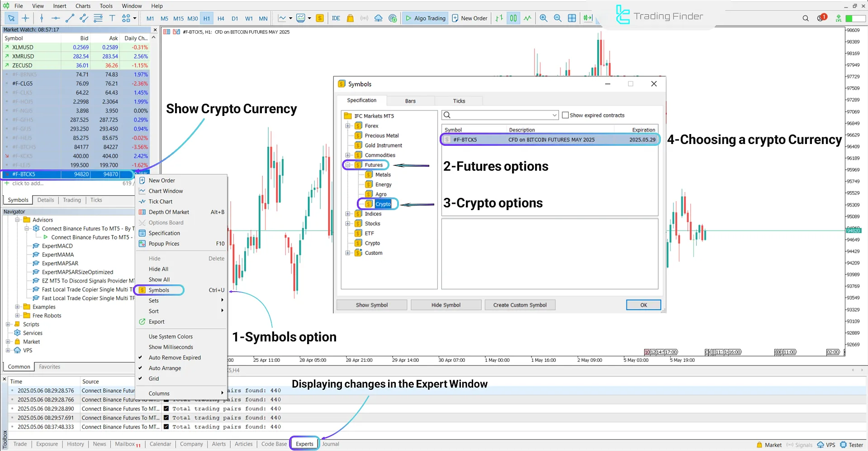Select the Crosshair tool
This screenshot has height=451, width=868.
click(25, 19)
